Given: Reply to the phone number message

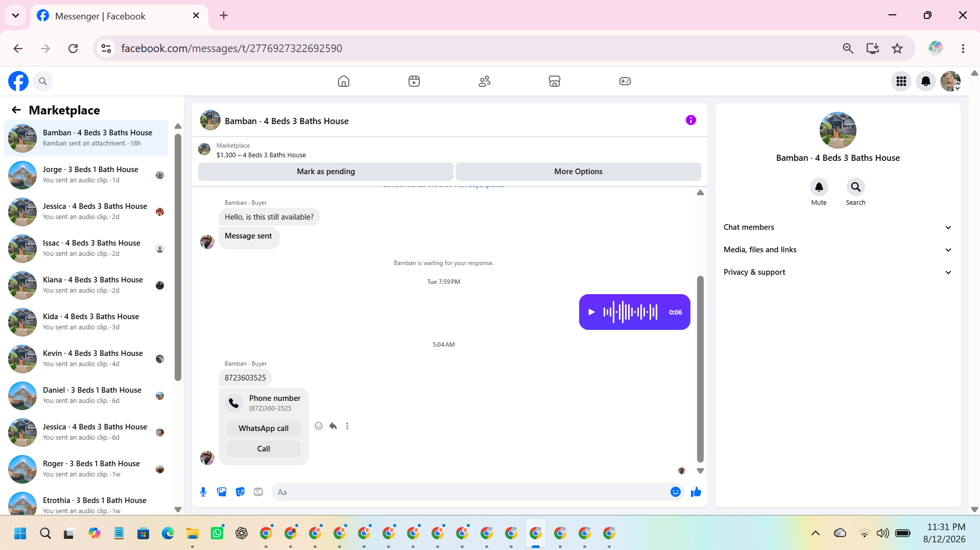Looking at the screenshot, I should [x=333, y=426].
